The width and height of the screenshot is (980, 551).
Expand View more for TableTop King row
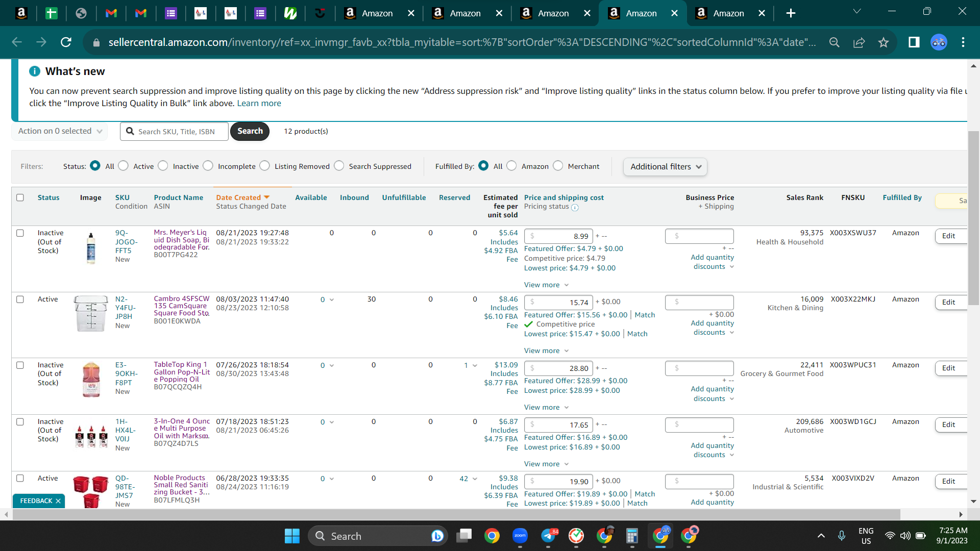tap(546, 407)
